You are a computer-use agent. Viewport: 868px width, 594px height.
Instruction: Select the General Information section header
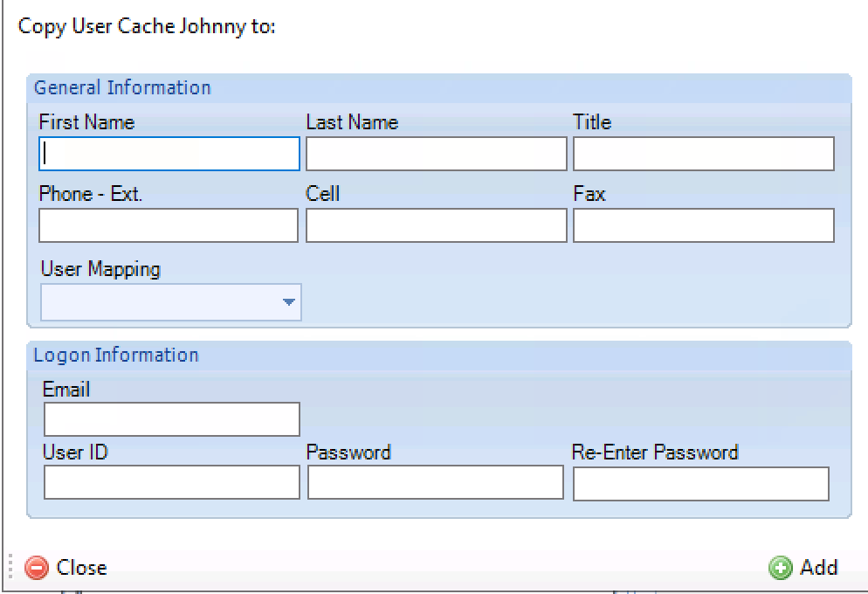point(122,88)
